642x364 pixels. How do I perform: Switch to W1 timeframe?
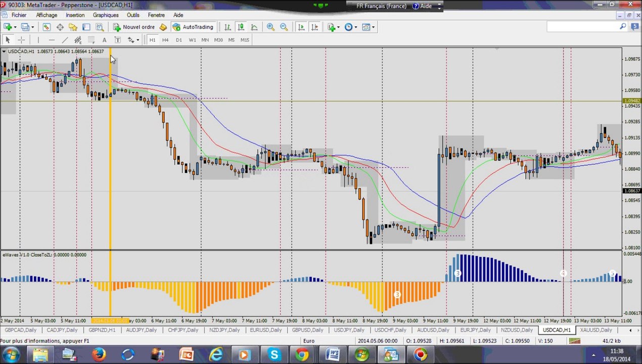click(192, 40)
